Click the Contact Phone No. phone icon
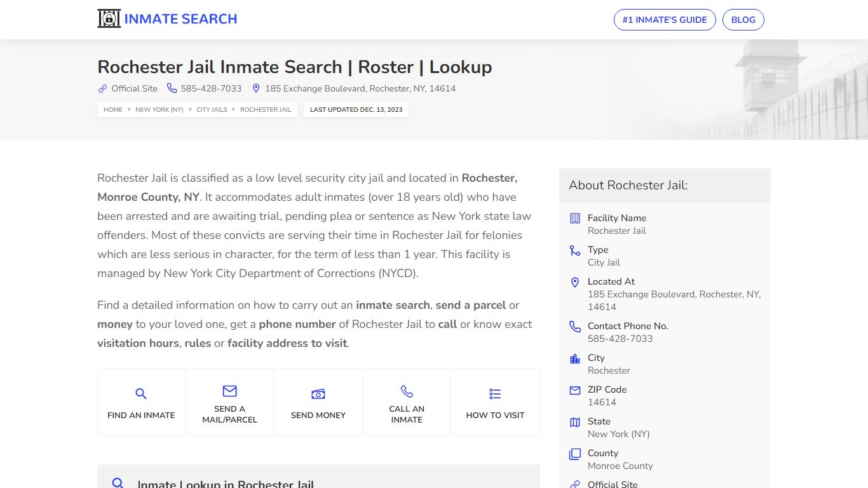This screenshot has height=488, width=868. coord(575,327)
